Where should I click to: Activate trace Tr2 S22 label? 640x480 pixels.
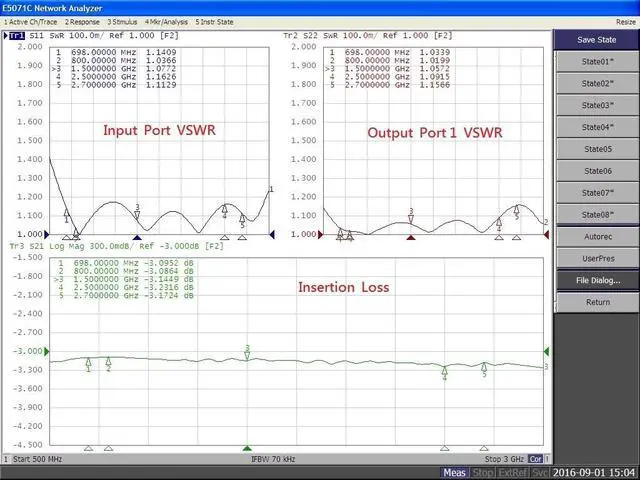(300, 36)
